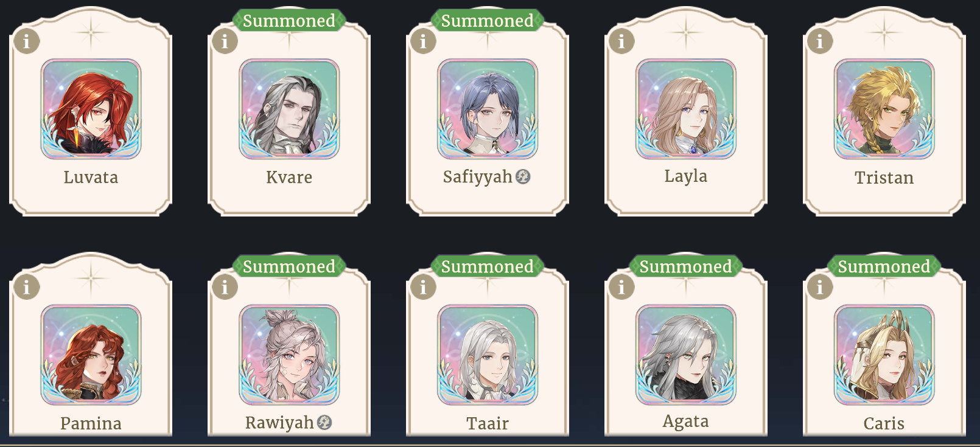This screenshot has height=447, width=980.
Task: Open info icon on Taair's card
Action: pyautogui.click(x=423, y=286)
